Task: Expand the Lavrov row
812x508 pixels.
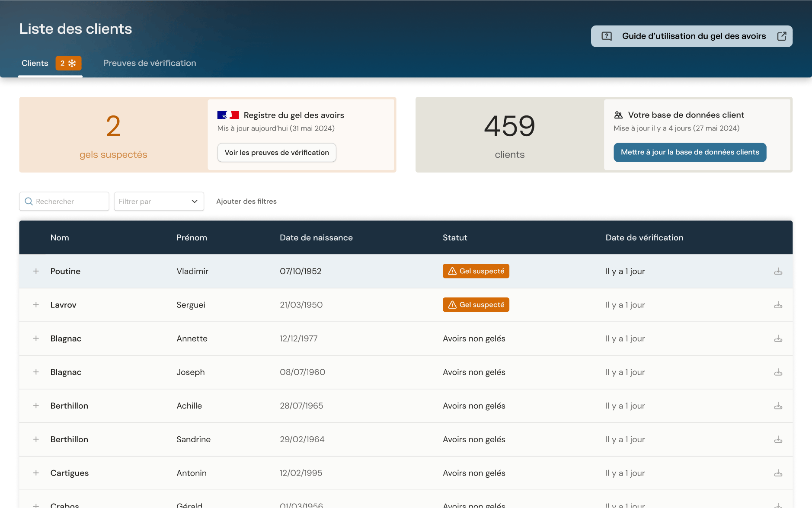Action: coord(36,305)
